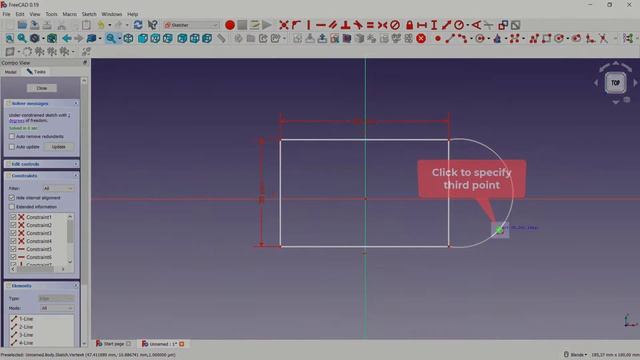Click the red macro record button
This screenshot has height=360, width=640.
[x=230, y=25]
